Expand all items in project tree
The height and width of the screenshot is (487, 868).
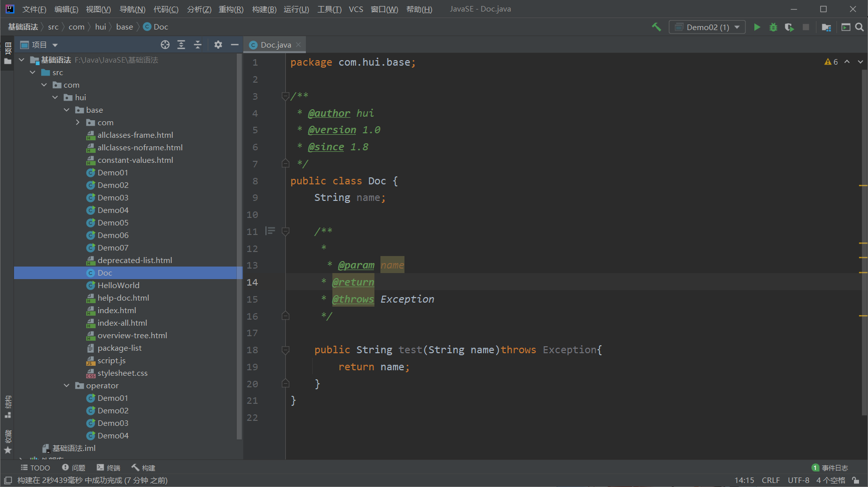[x=181, y=45]
